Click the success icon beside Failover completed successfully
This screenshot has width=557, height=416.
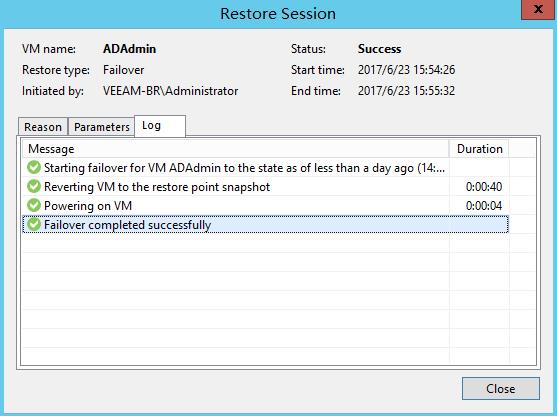(x=34, y=225)
